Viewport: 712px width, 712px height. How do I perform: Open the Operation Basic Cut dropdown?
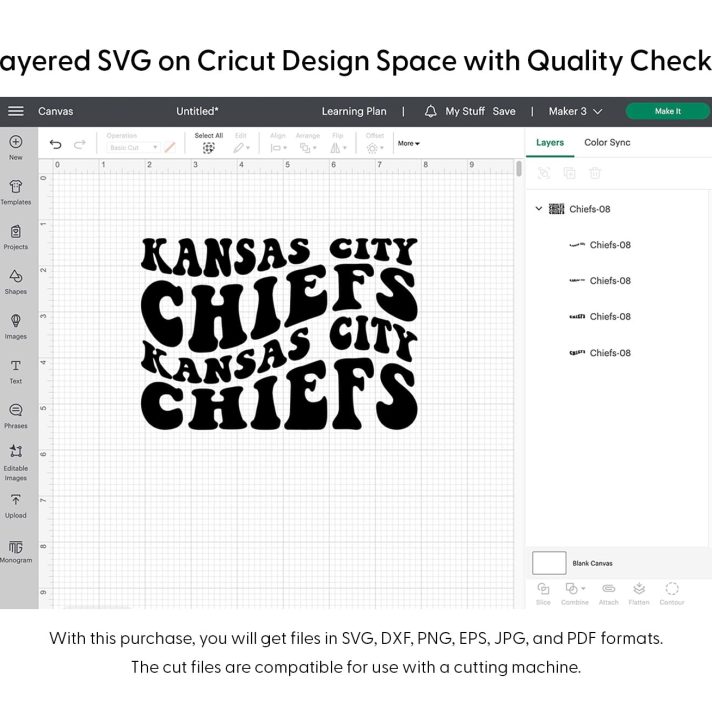[133, 148]
